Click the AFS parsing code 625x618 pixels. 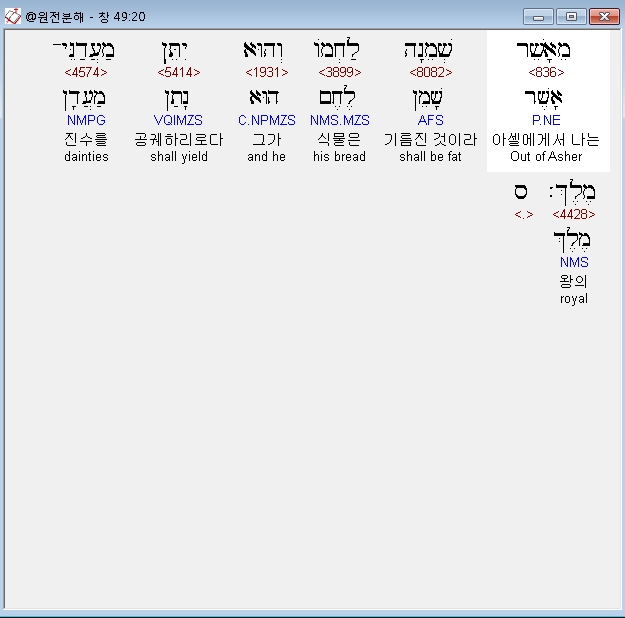click(x=430, y=120)
